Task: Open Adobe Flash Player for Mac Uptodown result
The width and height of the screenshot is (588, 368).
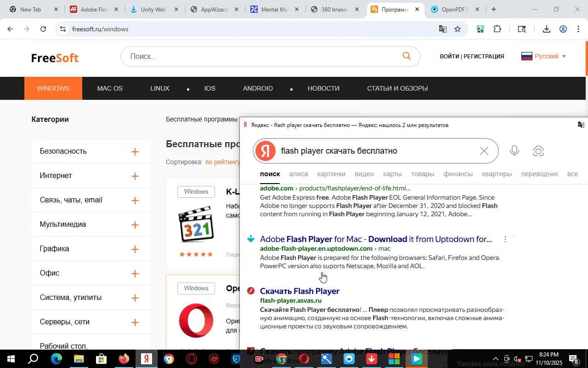Action: point(376,239)
